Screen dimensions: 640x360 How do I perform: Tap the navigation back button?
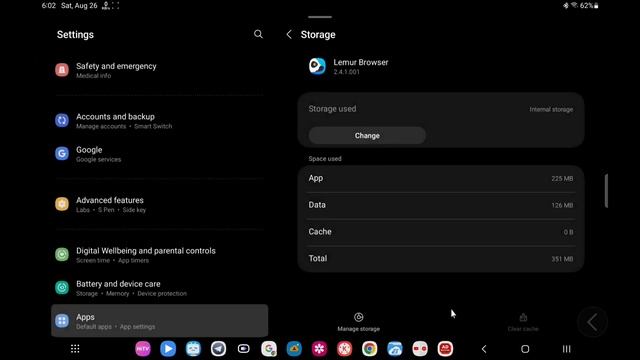[484, 349]
